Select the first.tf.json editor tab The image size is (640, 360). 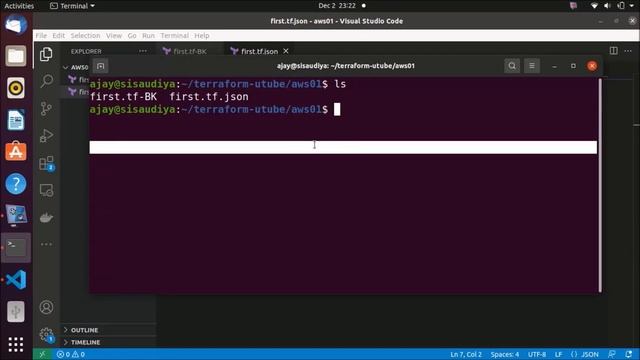259,51
